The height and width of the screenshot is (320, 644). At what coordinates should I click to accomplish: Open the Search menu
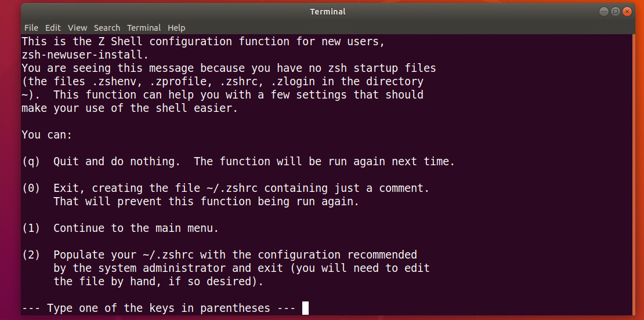point(107,28)
